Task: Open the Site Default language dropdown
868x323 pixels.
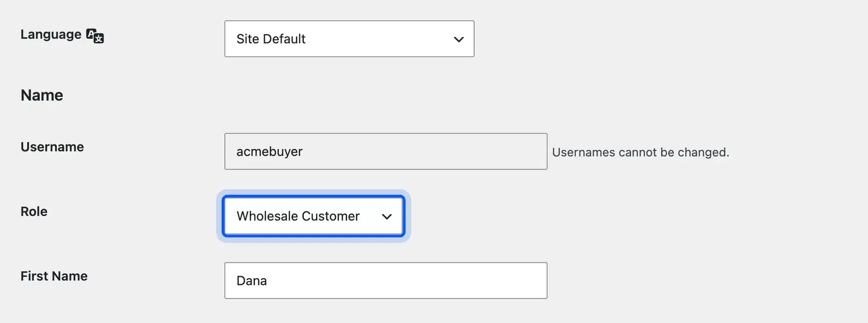Action: tap(349, 39)
